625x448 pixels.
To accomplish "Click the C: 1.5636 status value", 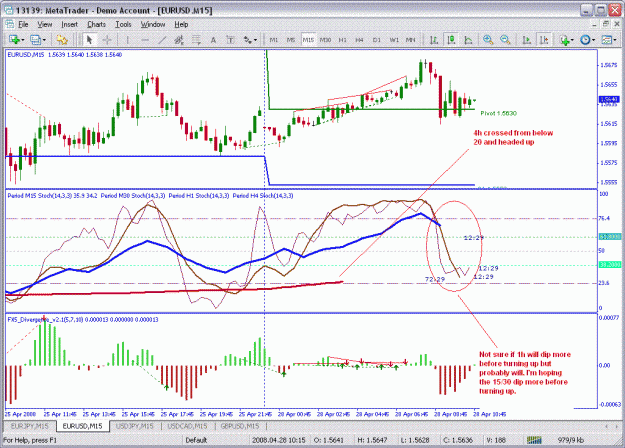I will [x=458, y=440].
